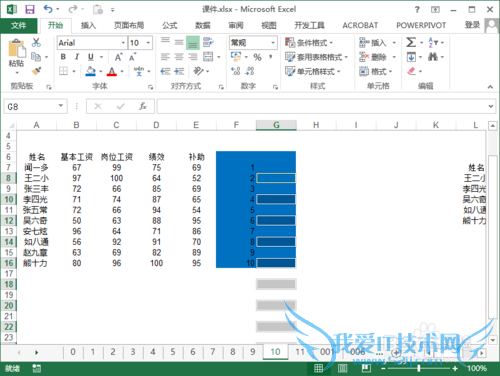
Task: Click the Clear eraser icon
Action: pyautogui.click(x=412, y=71)
